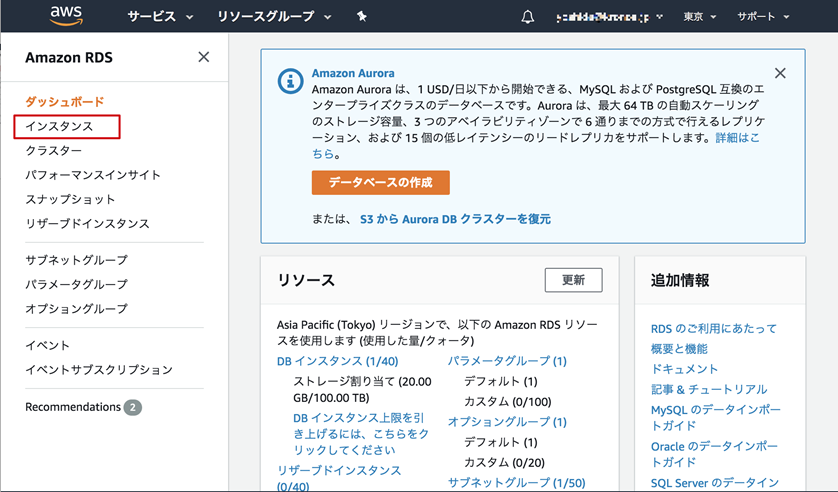Screen dimensions: 838x492
Task: Open パラメータグループ in sidebar
Action: 77,285
